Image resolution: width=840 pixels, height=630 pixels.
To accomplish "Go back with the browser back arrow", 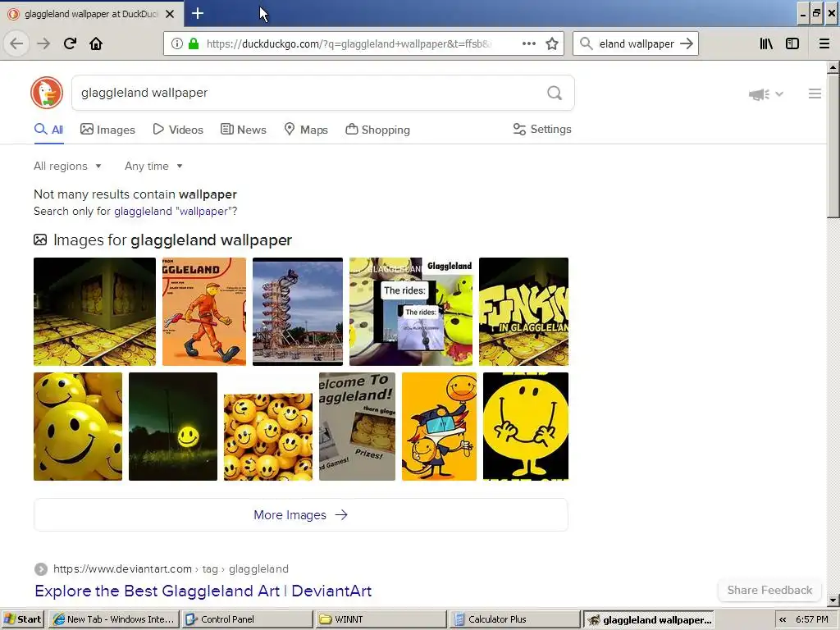I will pyautogui.click(x=16, y=43).
